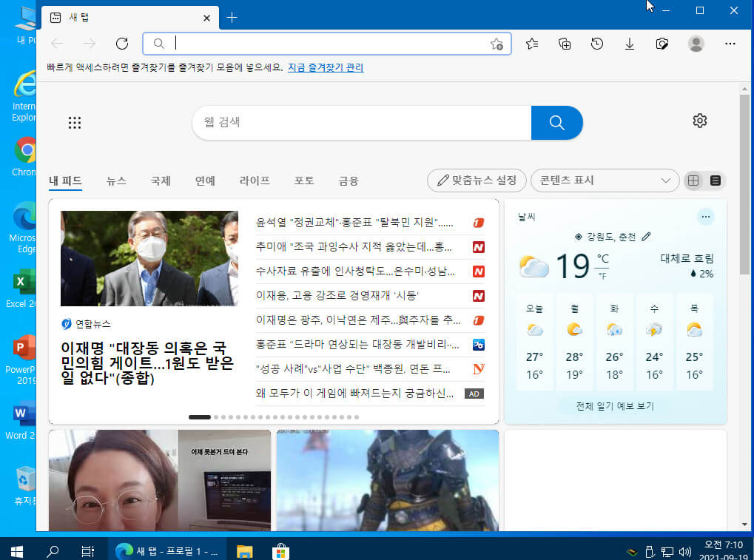This screenshot has width=754, height=560.
Task: Open headline 이재명은 광주, 이낙연은 제주
Action: click(x=358, y=320)
